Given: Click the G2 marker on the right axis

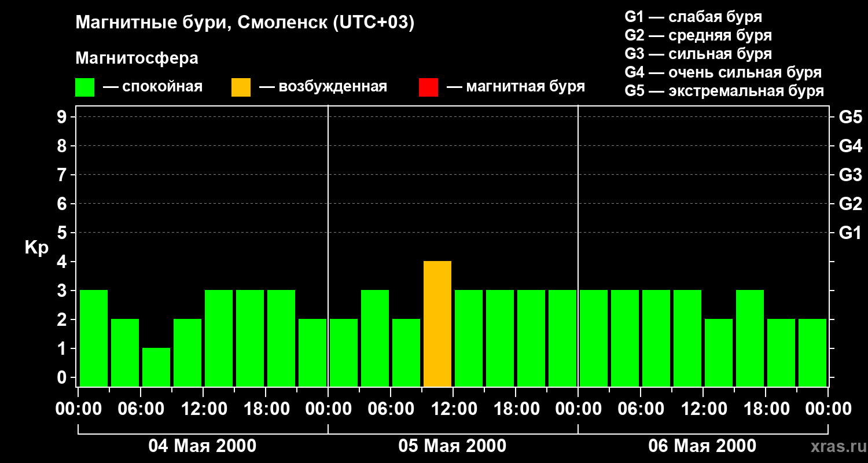Looking at the screenshot, I should pyautogui.click(x=851, y=204).
